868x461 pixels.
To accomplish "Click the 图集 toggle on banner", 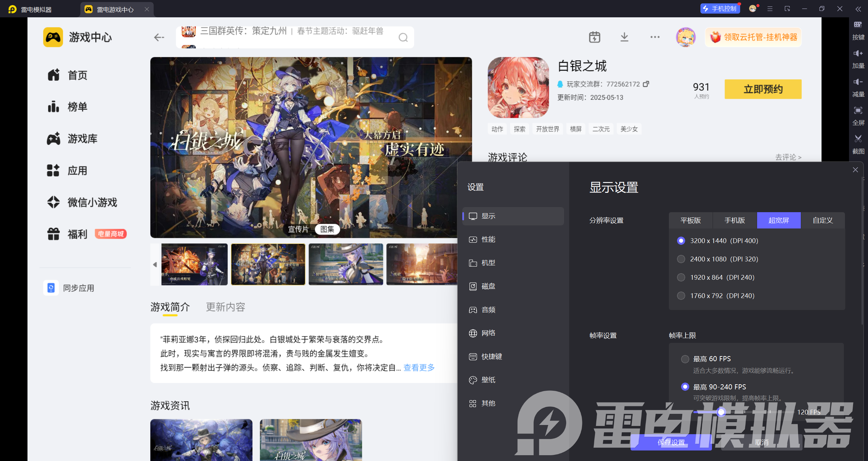I will (327, 229).
